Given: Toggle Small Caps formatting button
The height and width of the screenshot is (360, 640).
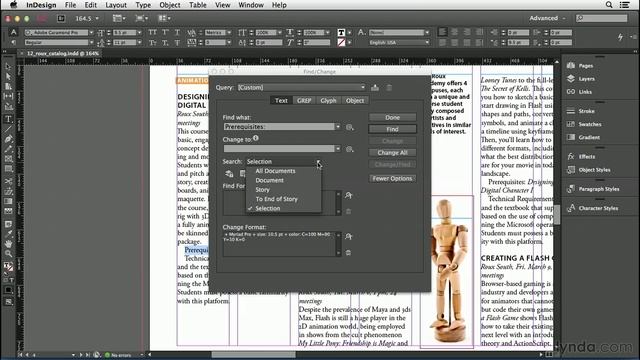Looking at the screenshot, I should (x=153, y=42).
